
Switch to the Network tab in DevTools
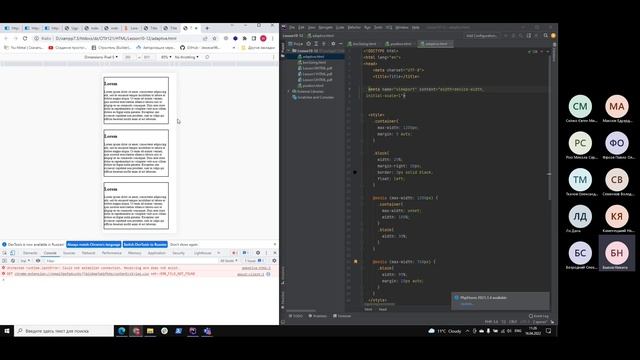click(x=88, y=253)
